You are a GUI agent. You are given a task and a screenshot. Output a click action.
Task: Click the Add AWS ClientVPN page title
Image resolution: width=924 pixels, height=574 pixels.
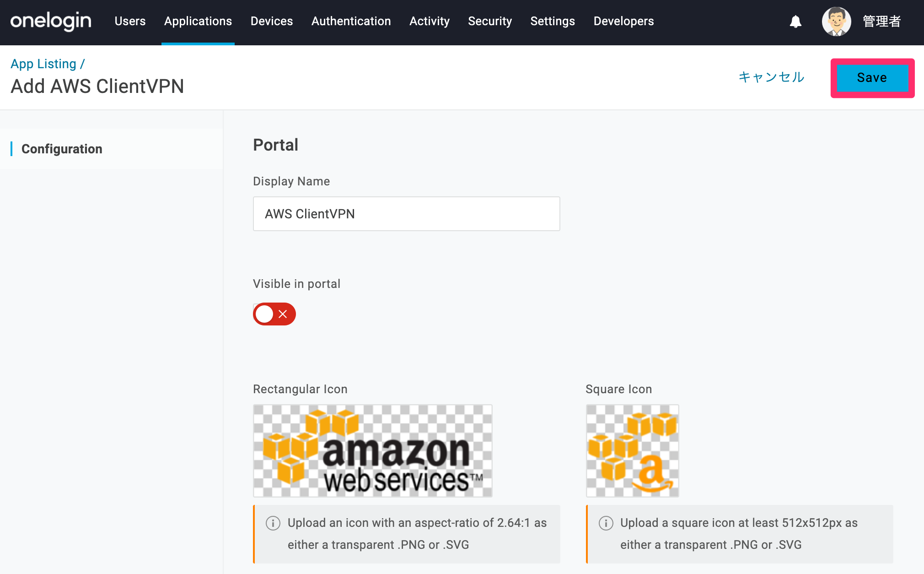click(97, 86)
